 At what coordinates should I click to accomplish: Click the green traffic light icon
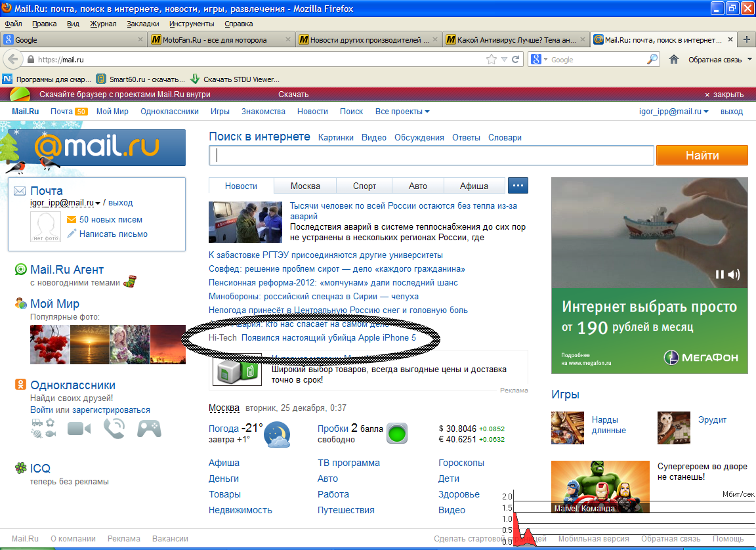(397, 433)
